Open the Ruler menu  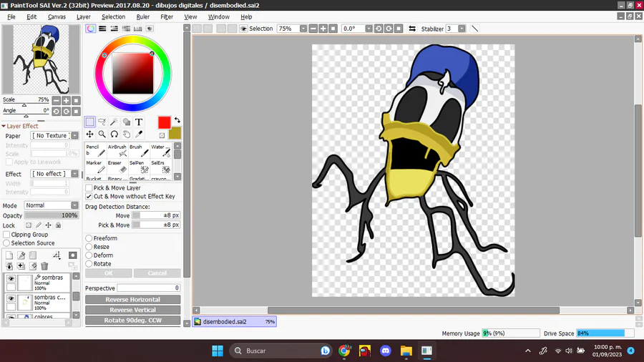[143, 17]
